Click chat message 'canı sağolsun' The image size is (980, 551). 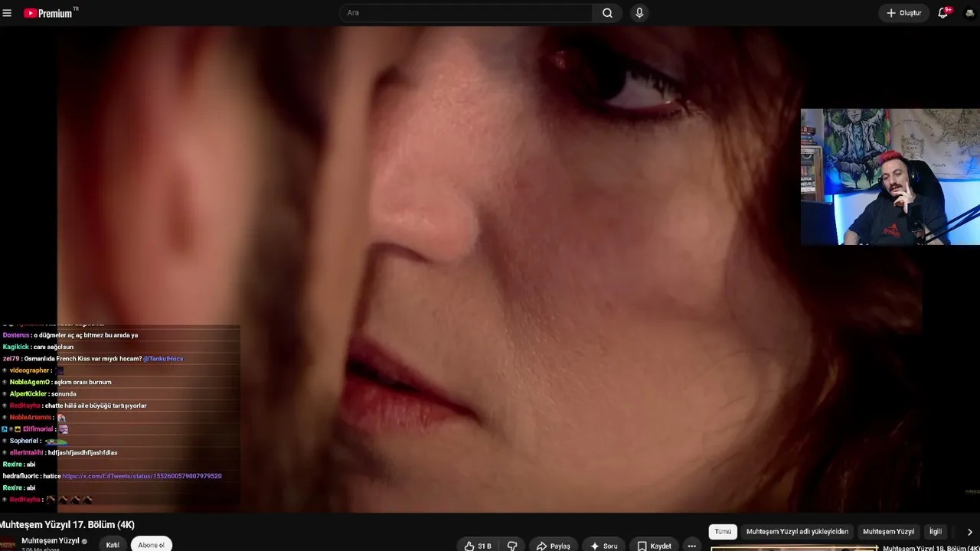tap(54, 347)
